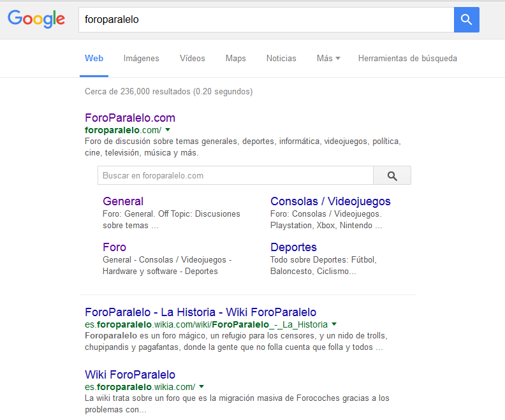Open 'ForoParalelo - La Historia - Wiki ForoParalelo' result

tap(200, 312)
